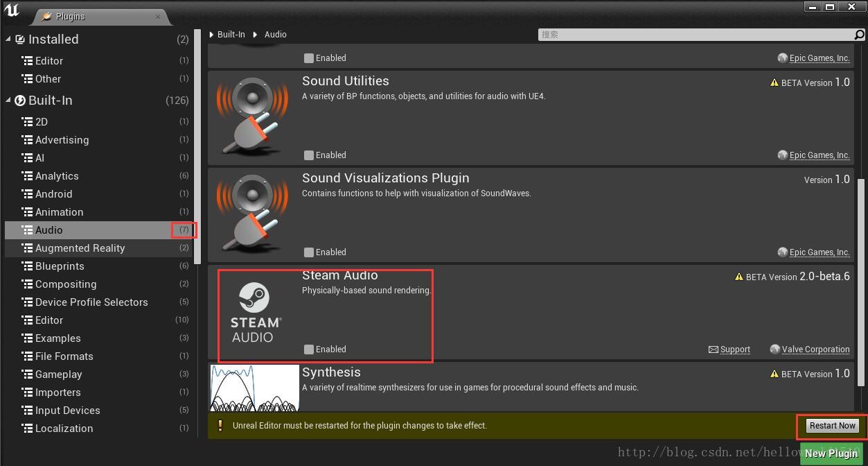This screenshot has height=466, width=868.
Task: Collapse the Installed category
Action: click(x=8, y=40)
